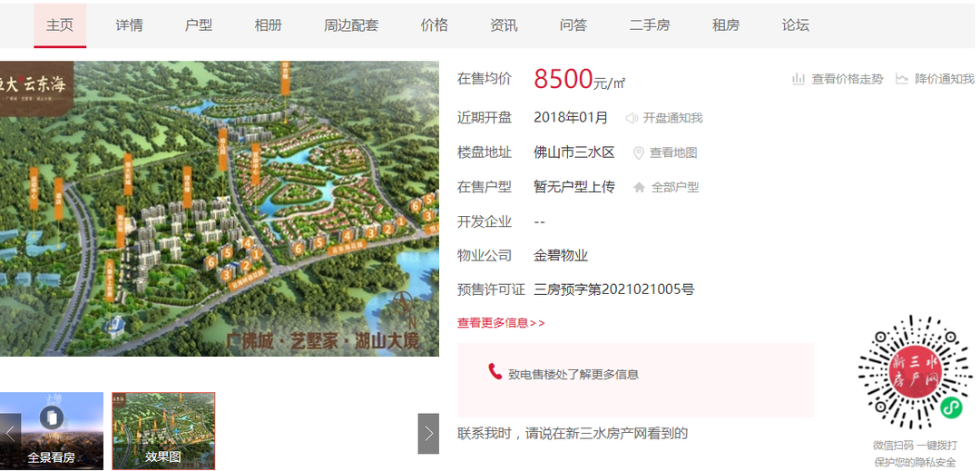
Task: Click the map pin icon beside 查看地图
Action: point(638,153)
